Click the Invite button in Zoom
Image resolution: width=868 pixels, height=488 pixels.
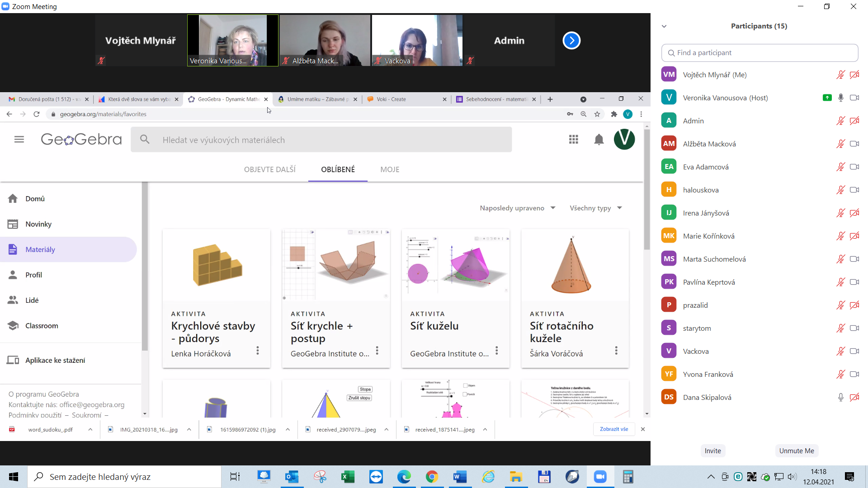click(712, 450)
